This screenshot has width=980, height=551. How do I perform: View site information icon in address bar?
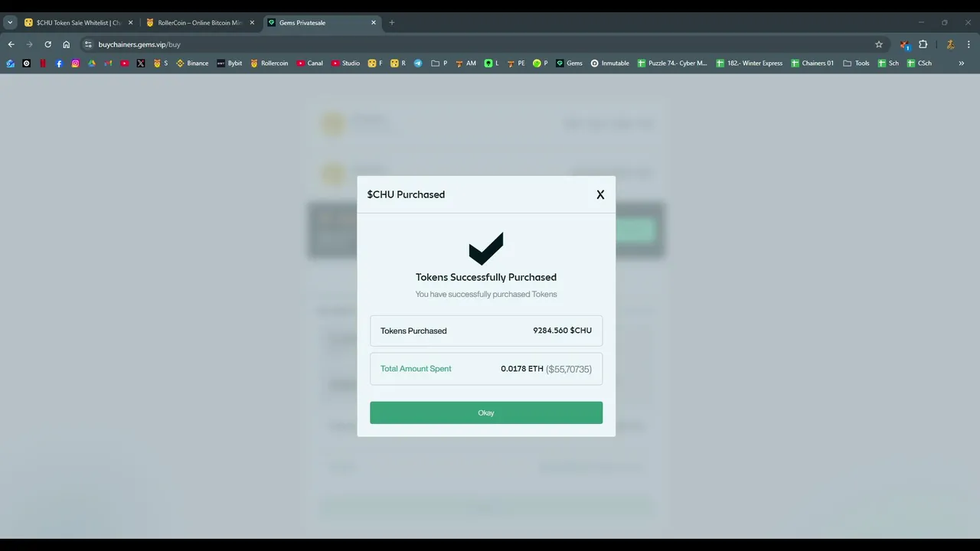(x=88, y=44)
